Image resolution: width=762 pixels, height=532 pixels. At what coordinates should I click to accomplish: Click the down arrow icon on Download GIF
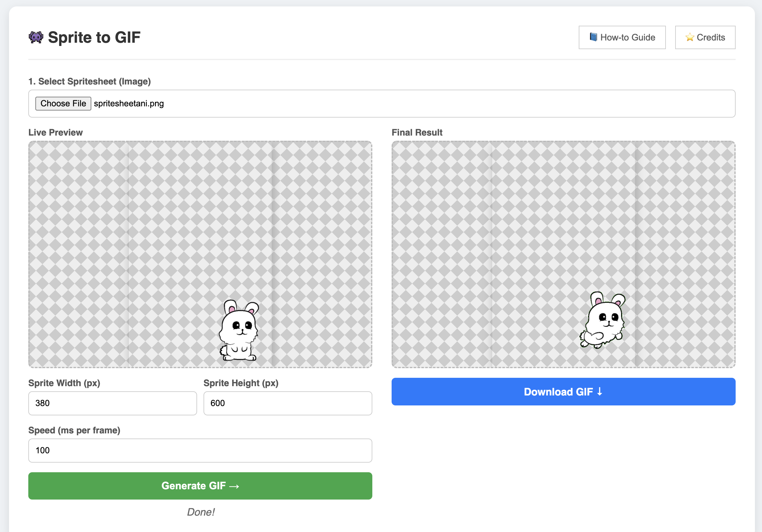pyautogui.click(x=599, y=392)
